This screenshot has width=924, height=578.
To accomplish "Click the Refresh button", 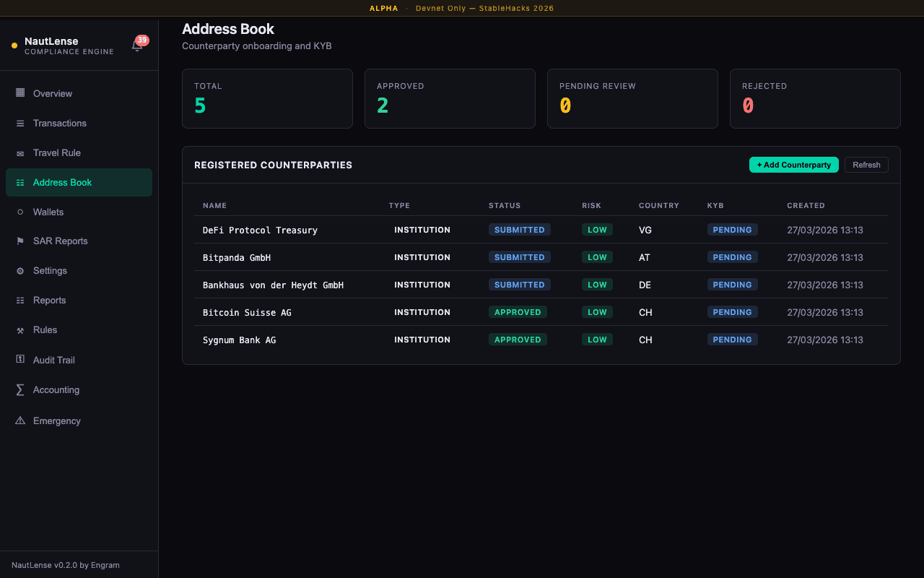I will pyautogui.click(x=866, y=165).
